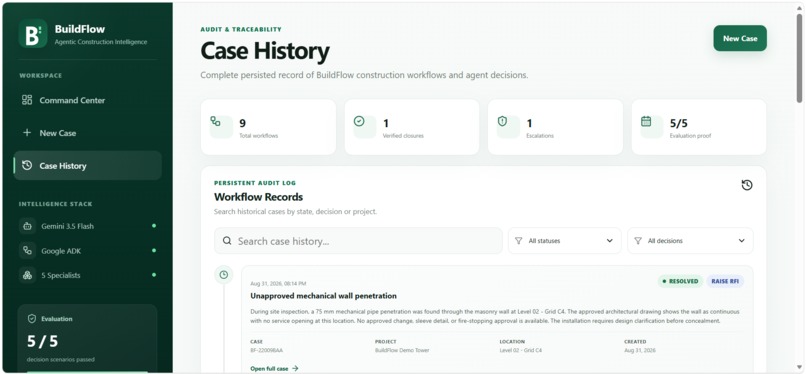806x374 pixels.
Task: Click the Escalations label
Action: [x=540, y=136]
